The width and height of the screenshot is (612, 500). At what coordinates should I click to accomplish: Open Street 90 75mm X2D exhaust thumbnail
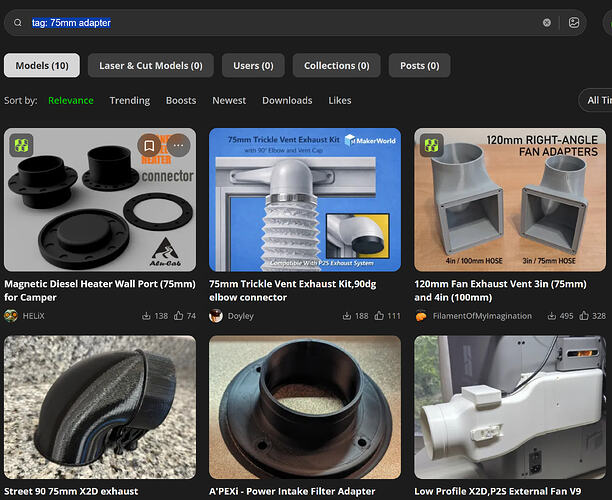click(x=100, y=407)
